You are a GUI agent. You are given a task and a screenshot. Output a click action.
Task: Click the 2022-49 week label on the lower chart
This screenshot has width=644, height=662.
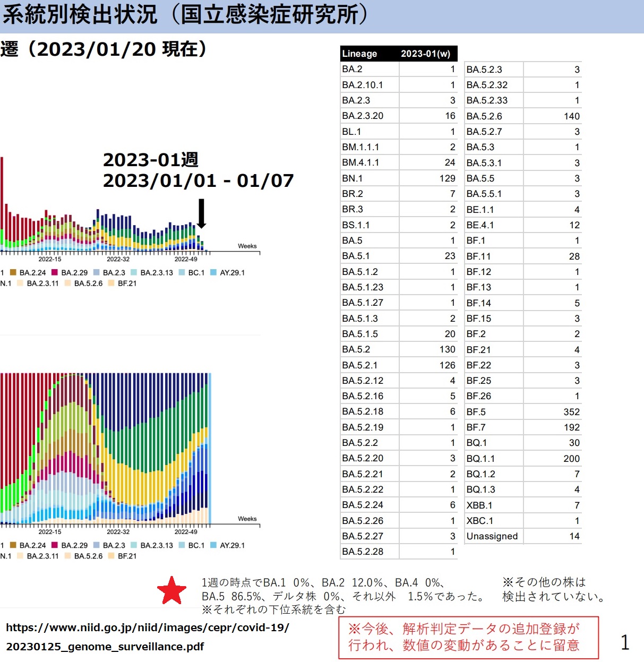coord(186,532)
